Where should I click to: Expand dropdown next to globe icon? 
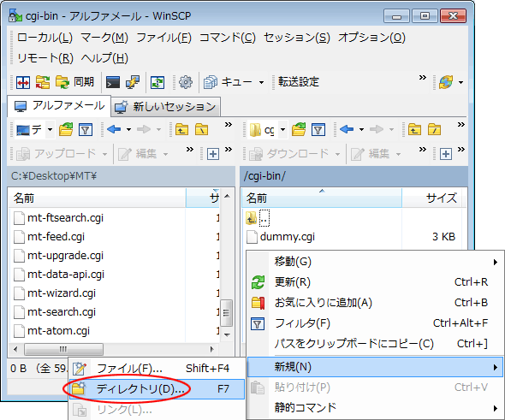click(x=460, y=83)
